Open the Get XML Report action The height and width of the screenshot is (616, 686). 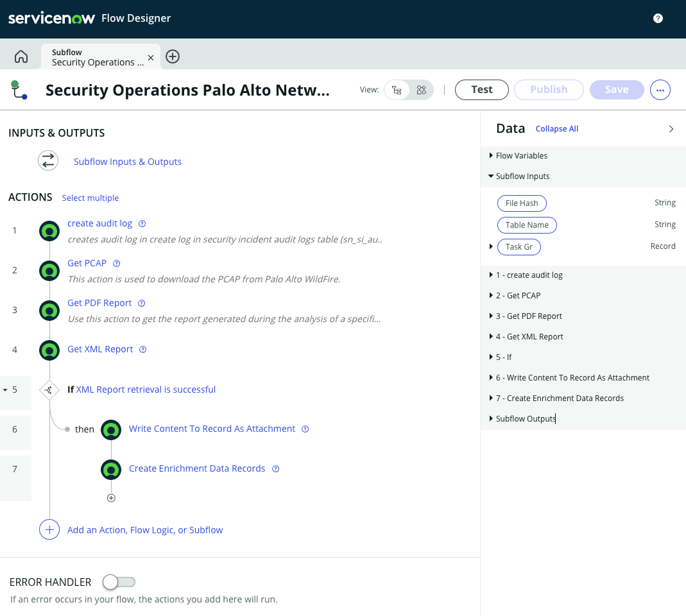[99, 349]
